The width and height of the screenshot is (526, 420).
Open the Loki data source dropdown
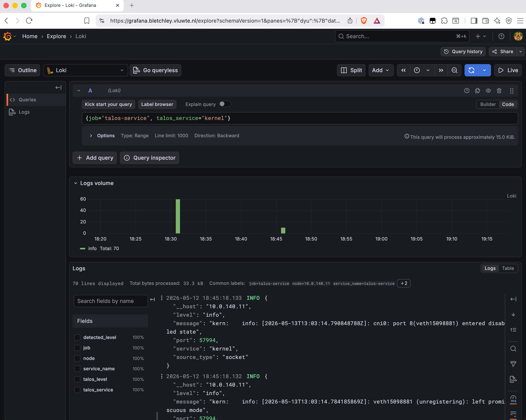pos(85,70)
